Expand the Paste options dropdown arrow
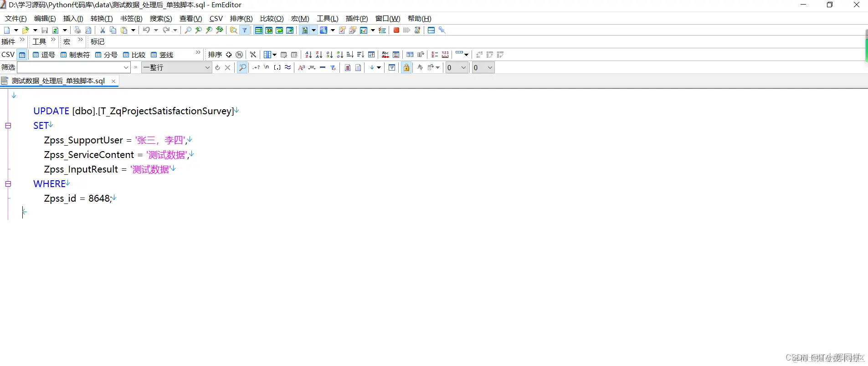 tap(133, 30)
